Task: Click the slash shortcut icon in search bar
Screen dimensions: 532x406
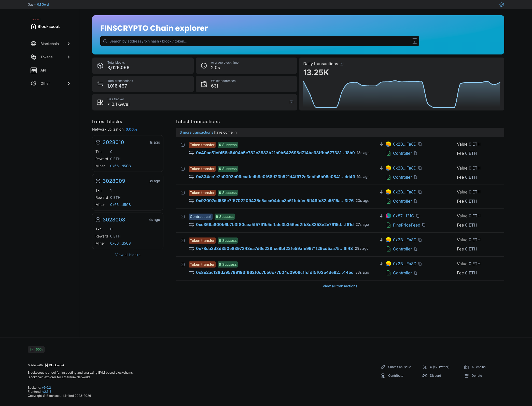Action: click(x=414, y=41)
